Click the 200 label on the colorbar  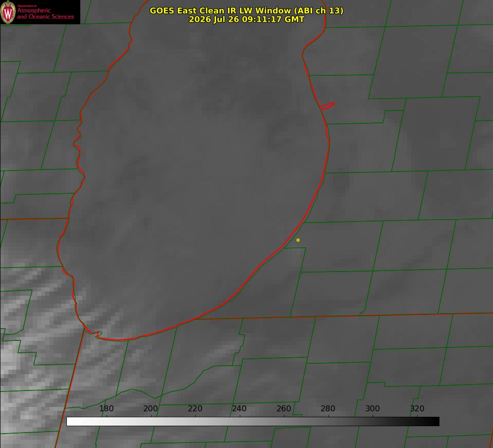[x=151, y=408]
